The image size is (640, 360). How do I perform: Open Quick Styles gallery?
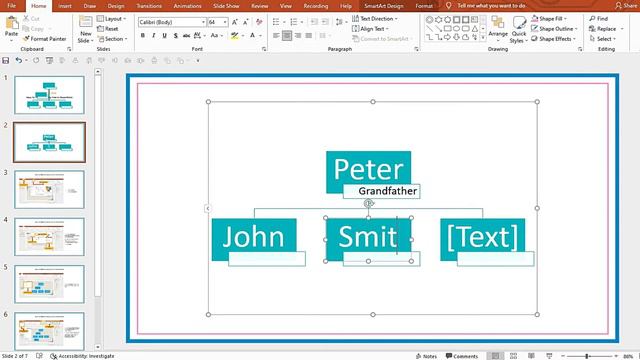(519, 29)
